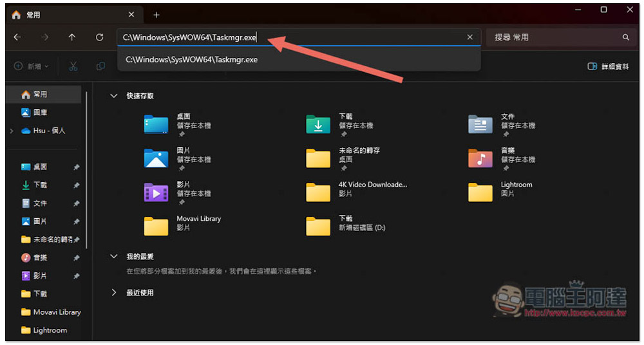Open Movavi Library in the sidebar
This screenshot has width=644, height=345.
click(50, 312)
